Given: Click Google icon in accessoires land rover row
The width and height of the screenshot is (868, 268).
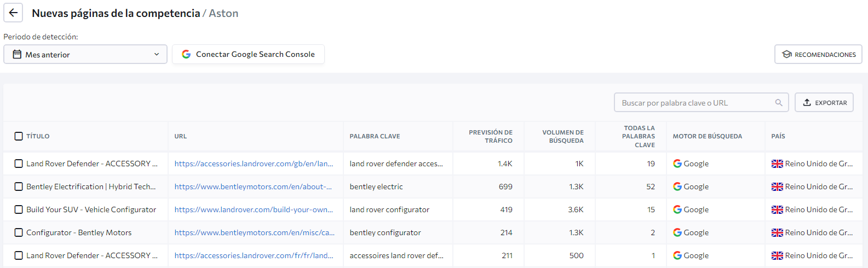Looking at the screenshot, I should (677, 255).
